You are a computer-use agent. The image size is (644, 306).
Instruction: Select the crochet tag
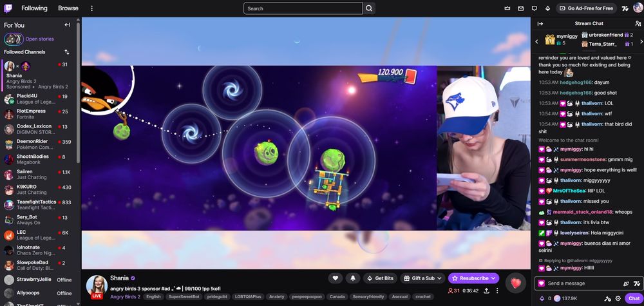[x=423, y=296]
